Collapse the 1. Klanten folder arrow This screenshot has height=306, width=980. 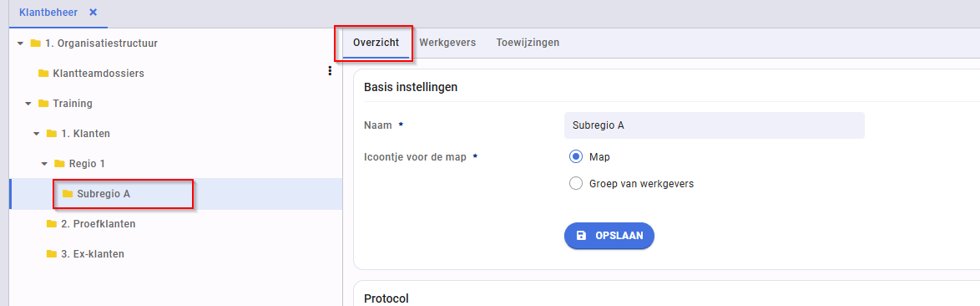(x=36, y=134)
